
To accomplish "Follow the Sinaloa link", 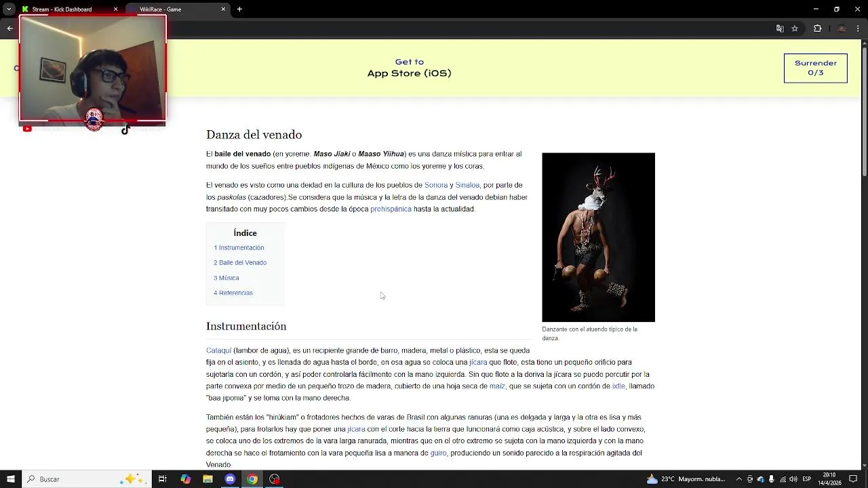I will [x=467, y=185].
